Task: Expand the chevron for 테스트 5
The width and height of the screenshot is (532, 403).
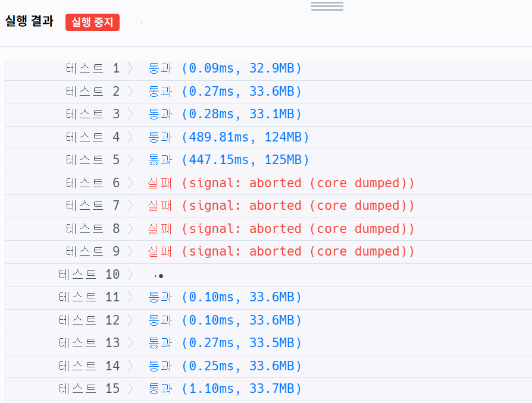Action: pyautogui.click(x=130, y=160)
